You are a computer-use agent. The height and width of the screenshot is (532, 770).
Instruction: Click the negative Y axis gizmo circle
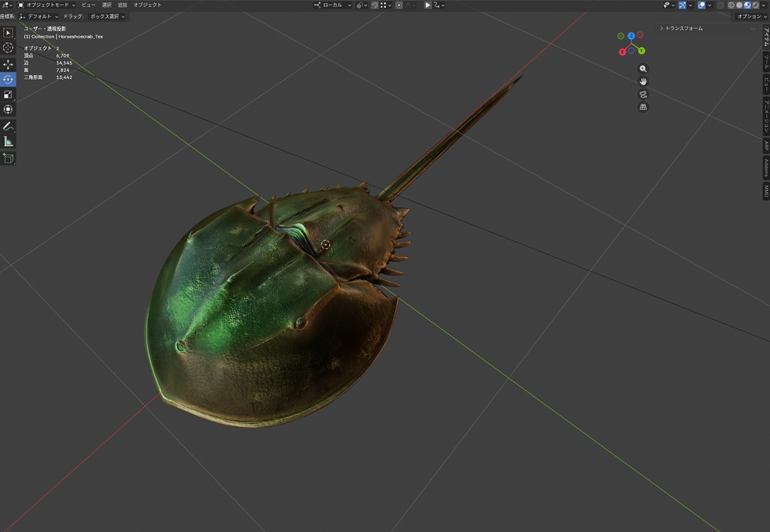pos(620,36)
